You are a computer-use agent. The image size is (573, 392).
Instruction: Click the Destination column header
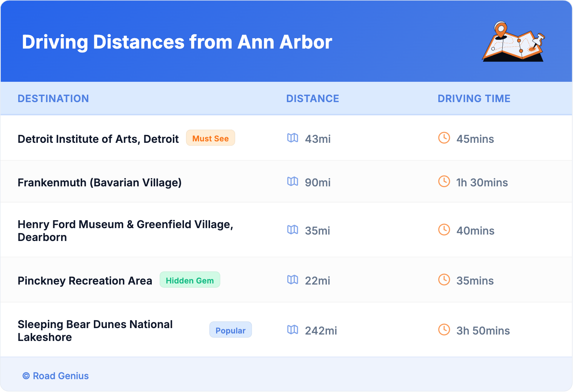click(x=53, y=99)
